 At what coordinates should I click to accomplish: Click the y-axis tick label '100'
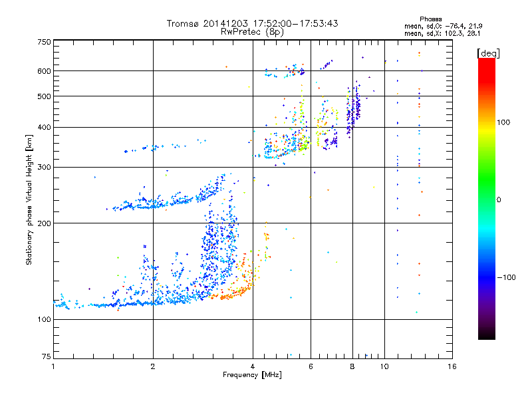[x=44, y=320]
